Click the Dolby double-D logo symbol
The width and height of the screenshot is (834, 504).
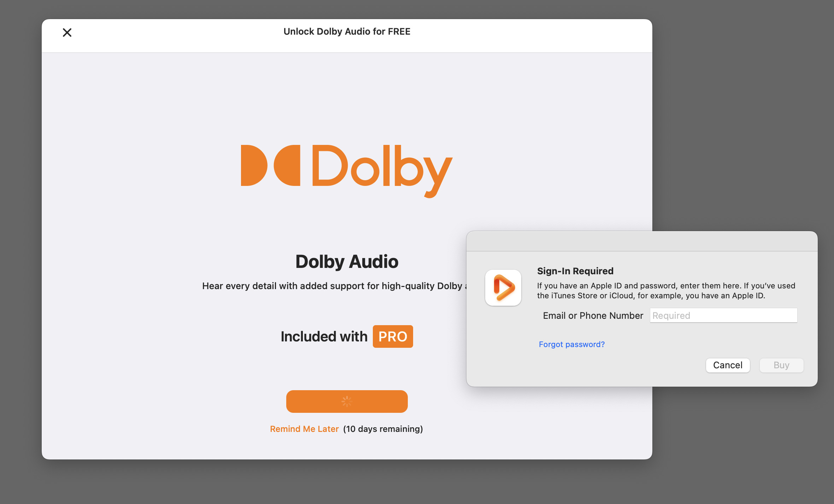point(270,165)
